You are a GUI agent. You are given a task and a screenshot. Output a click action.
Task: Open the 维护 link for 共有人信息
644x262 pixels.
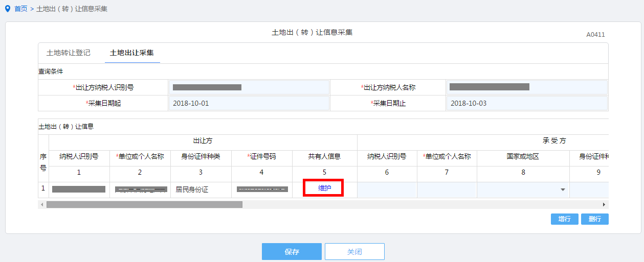tap(325, 188)
